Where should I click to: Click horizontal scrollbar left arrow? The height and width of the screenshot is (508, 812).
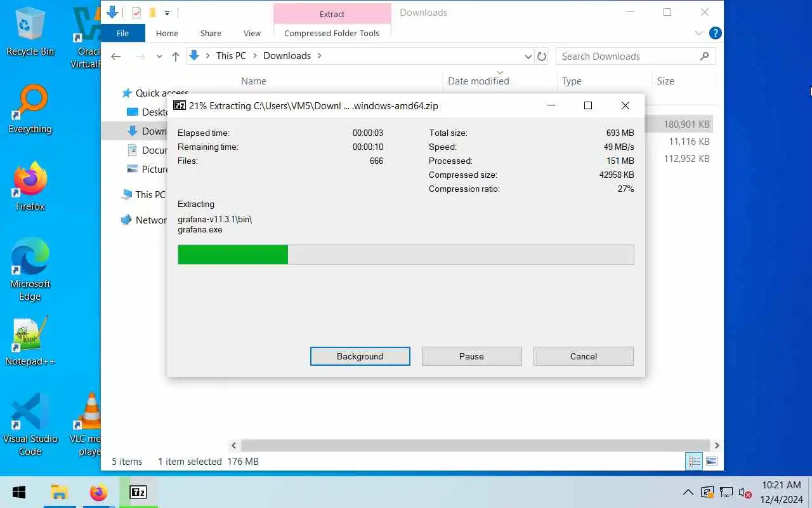point(233,445)
